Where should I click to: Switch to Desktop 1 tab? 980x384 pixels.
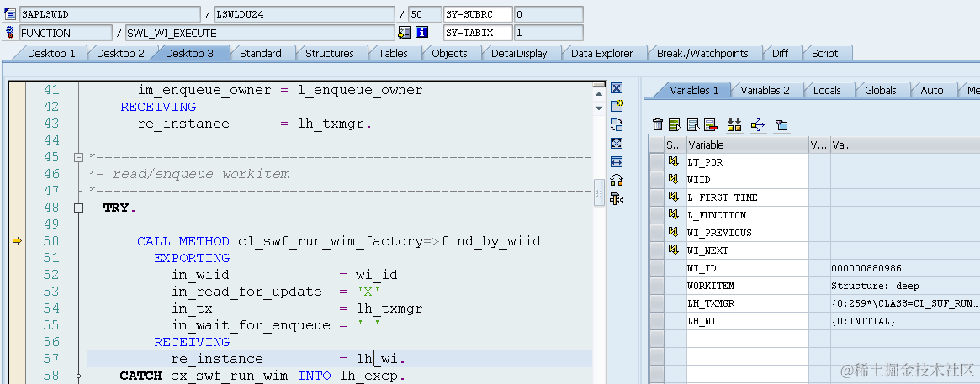(51, 53)
